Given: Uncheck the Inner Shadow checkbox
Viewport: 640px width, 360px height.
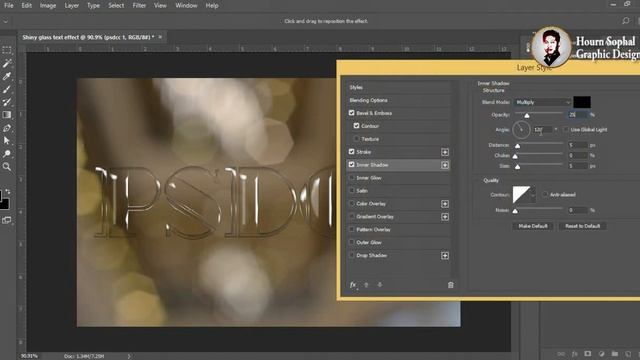Looking at the screenshot, I should pos(351,164).
